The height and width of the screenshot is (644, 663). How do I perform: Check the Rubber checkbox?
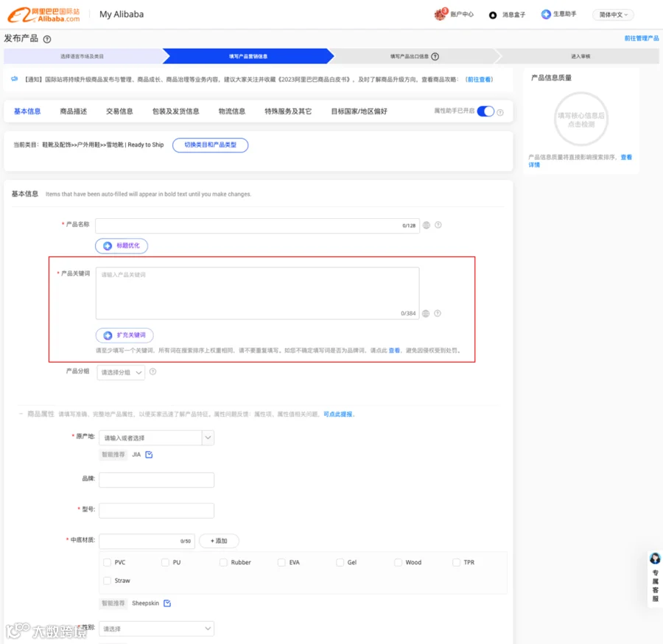click(223, 562)
